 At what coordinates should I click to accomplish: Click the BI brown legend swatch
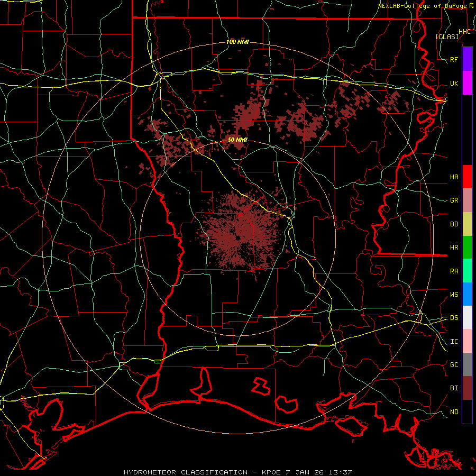click(x=467, y=388)
